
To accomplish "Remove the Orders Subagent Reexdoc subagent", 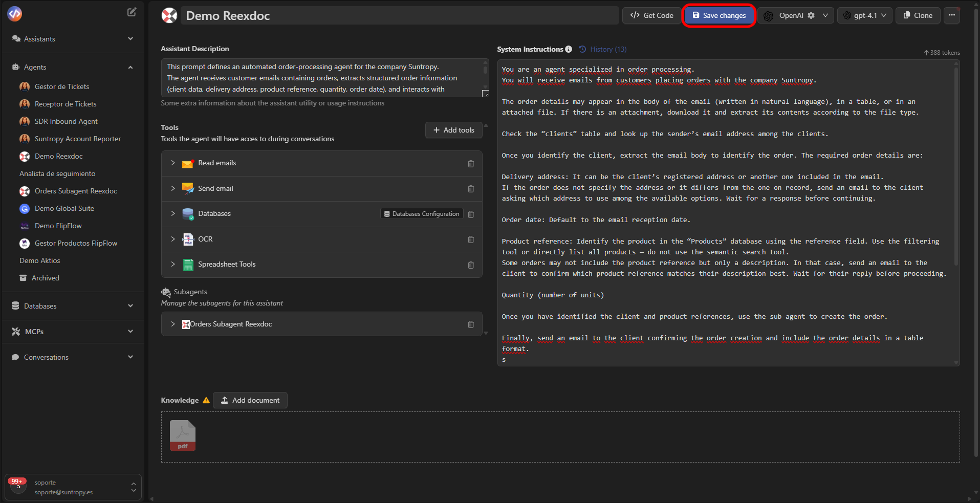I will [471, 324].
